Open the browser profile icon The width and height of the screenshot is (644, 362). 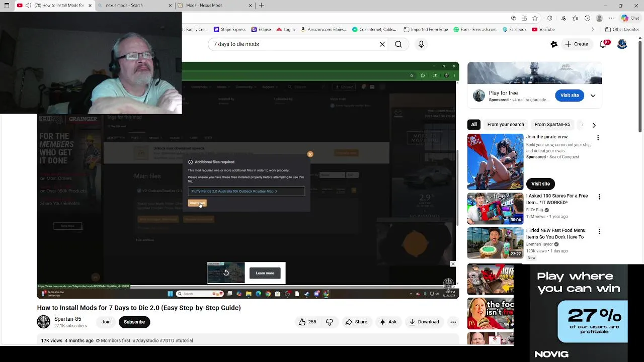click(599, 18)
